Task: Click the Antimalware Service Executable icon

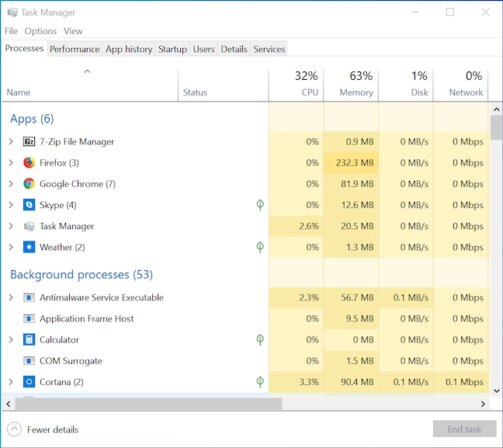Action: point(29,297)
